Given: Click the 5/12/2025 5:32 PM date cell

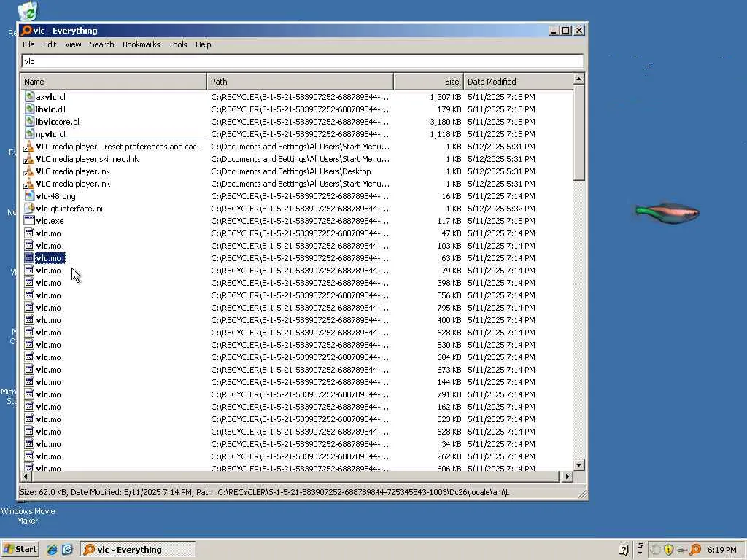Looking at the screenshot, I should pos(501,209).
